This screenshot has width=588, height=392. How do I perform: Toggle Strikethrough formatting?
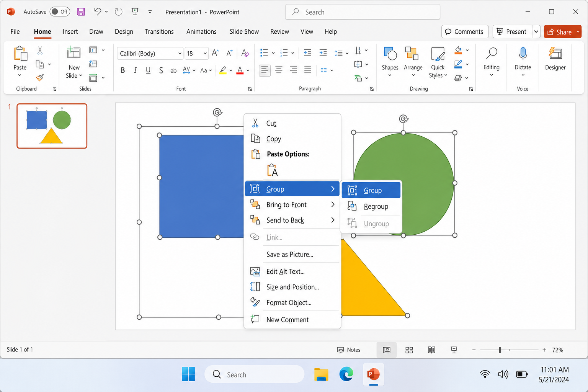(173, 70)
